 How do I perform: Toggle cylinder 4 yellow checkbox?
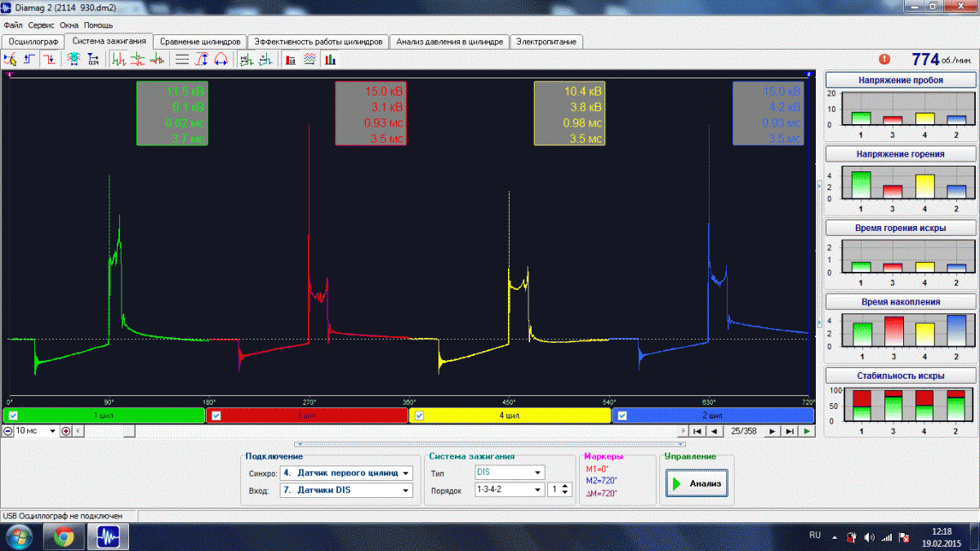coord(420,415)
